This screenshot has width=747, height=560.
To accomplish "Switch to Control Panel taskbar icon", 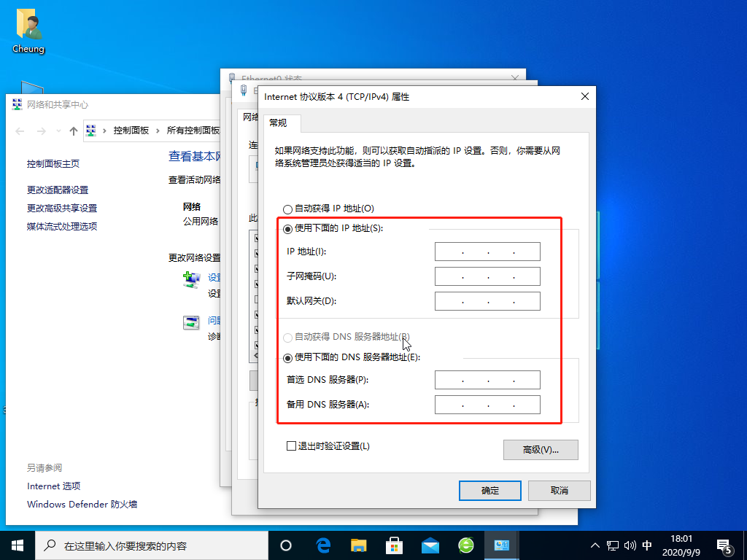I will 501,545.
